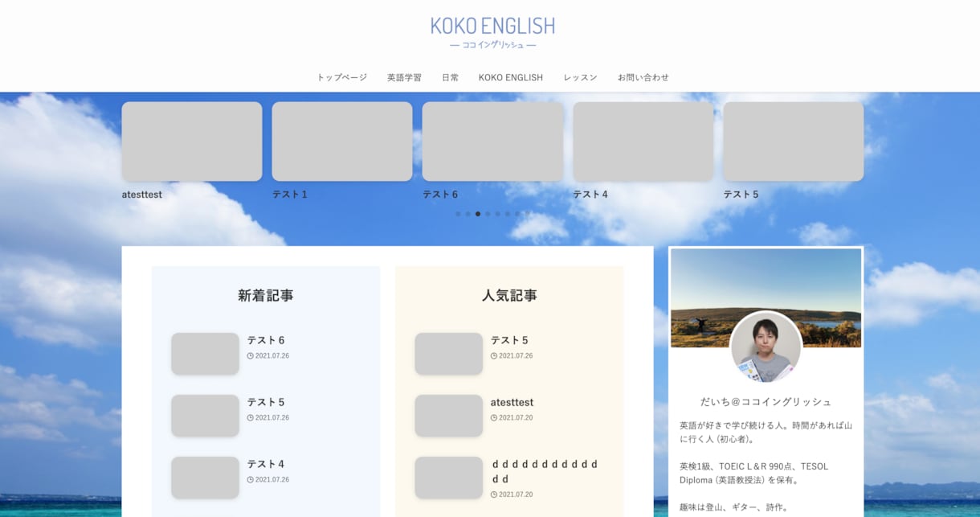This screenshot has width=980, height=517.
Task: Click clock icon beside テスト5 date in 新着記事
Action: pyautogui.click(x=251, y=417)
